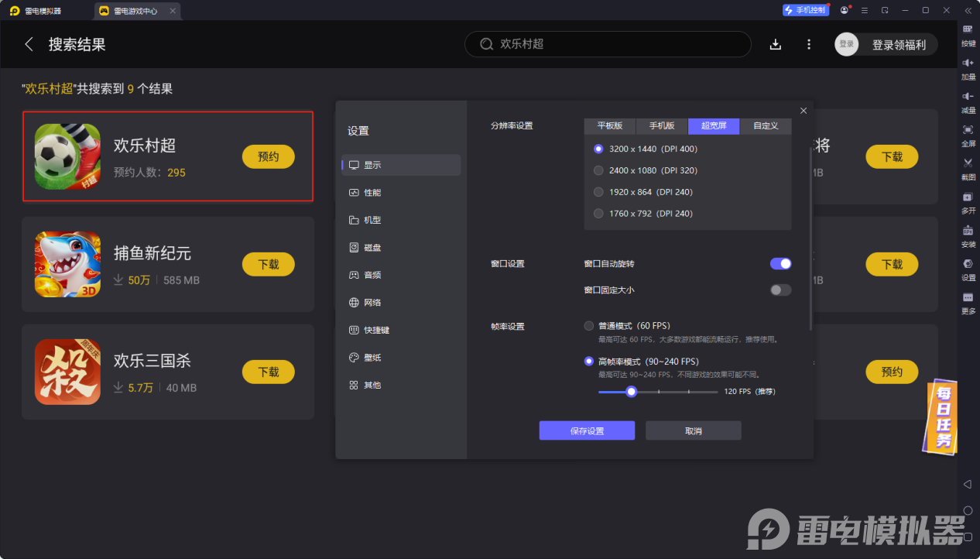Collapse the sidebar with double-chevron icon
The height and width of the screenshot is (559, 980).
968,10
